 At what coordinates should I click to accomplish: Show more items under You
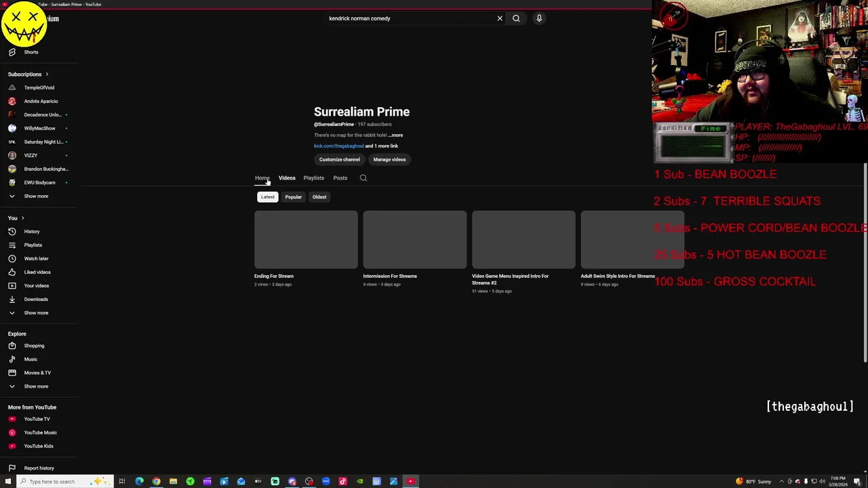[x=36, y=312]
